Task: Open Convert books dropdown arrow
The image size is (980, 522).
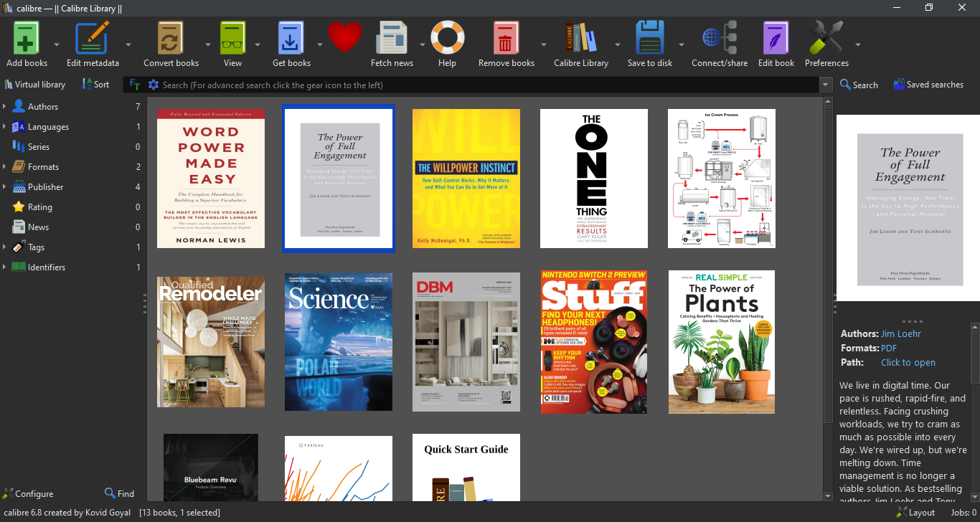Action: coord(208,44)
